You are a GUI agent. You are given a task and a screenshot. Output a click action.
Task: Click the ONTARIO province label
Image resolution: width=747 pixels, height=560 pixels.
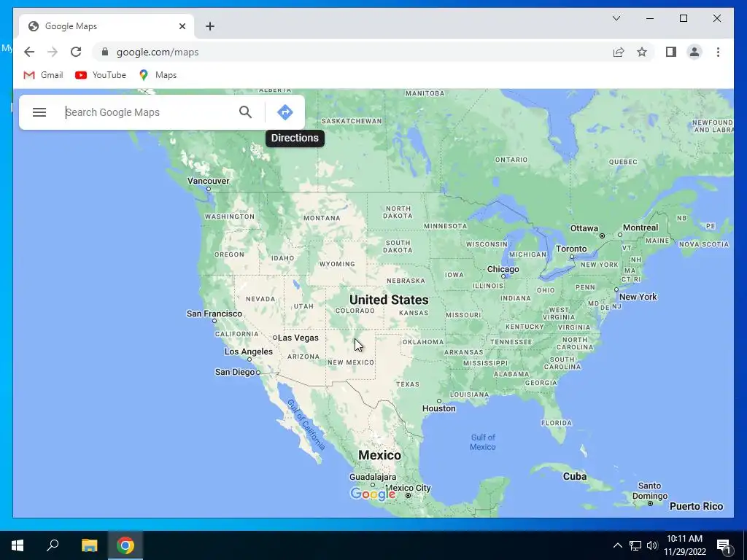[x=511, y=160]
